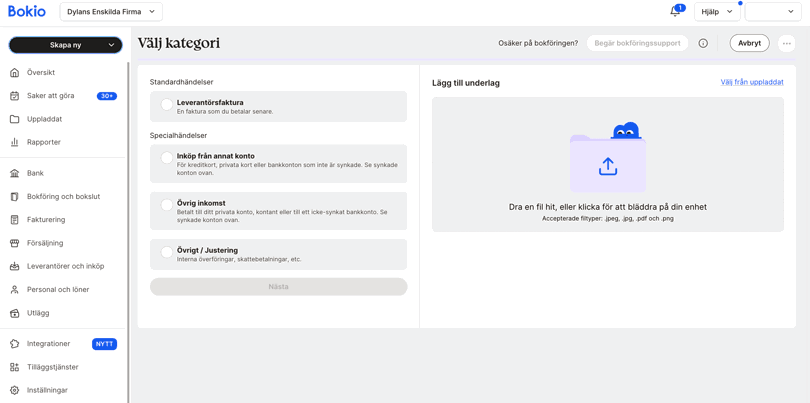
Task: Click the NYTT badge next to Integrationer
Action: click(104, 344)
